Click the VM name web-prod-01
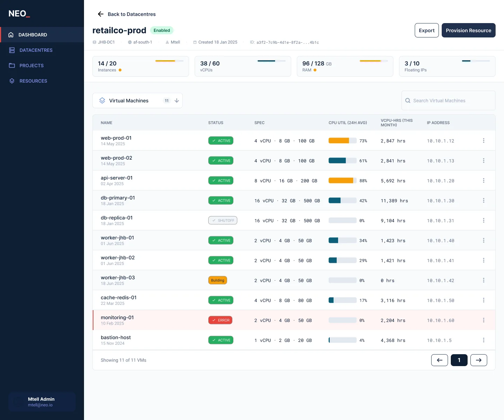The width and height of the screenshot is (504, 420). click(x=116, y=138)
